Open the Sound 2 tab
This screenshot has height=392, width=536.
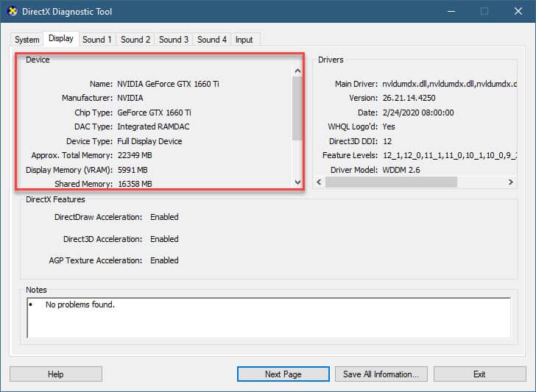(135, 40)
